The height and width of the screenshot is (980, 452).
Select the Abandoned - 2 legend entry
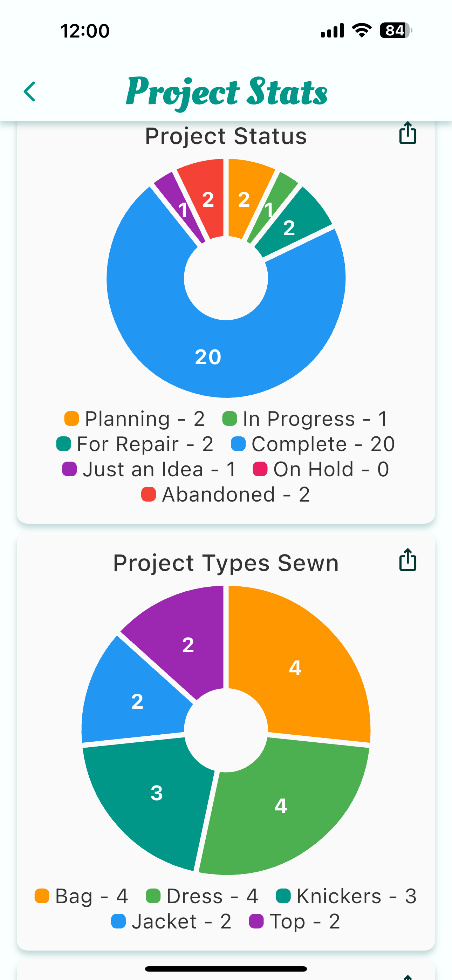click(226, 495)
